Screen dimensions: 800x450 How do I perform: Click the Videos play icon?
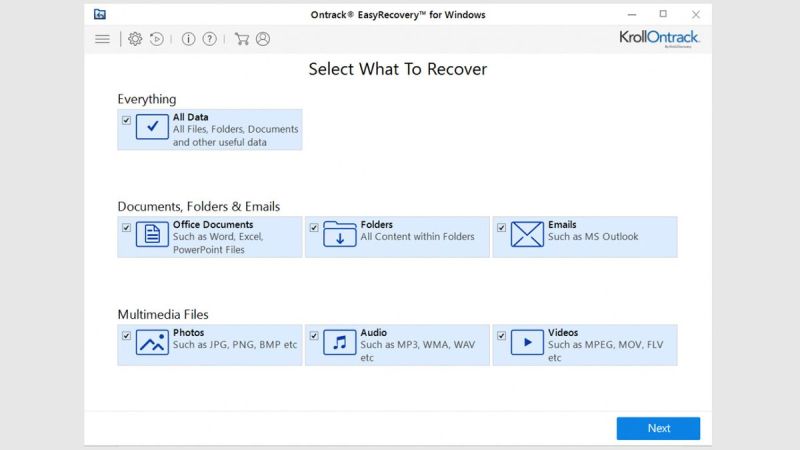coord(527,343)
